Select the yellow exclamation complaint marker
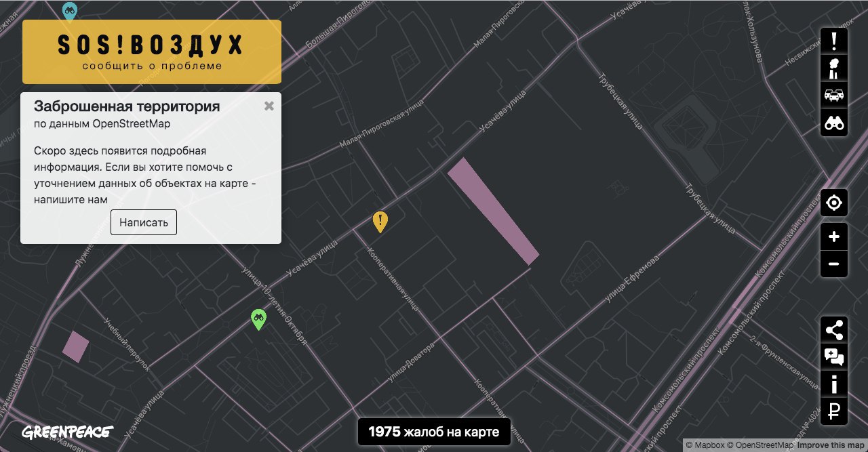Screen dimensions: 868x452 point(380,221)
